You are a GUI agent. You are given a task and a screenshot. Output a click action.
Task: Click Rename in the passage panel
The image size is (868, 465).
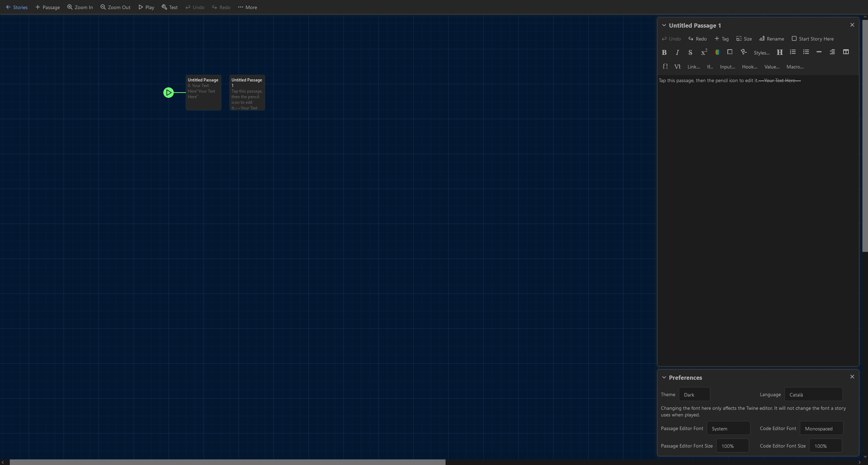(771, 39)
